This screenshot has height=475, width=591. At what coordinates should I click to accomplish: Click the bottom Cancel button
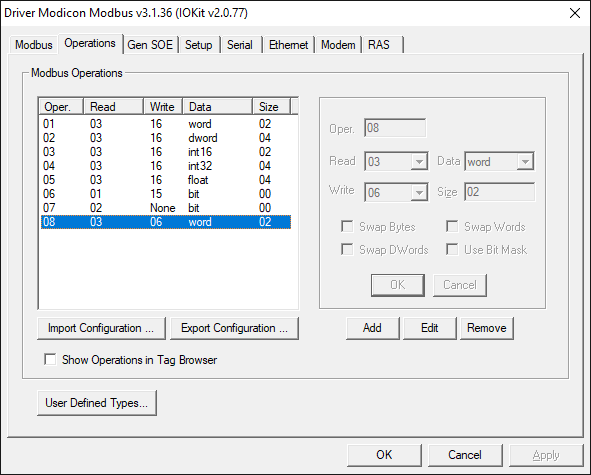point(465,455)
